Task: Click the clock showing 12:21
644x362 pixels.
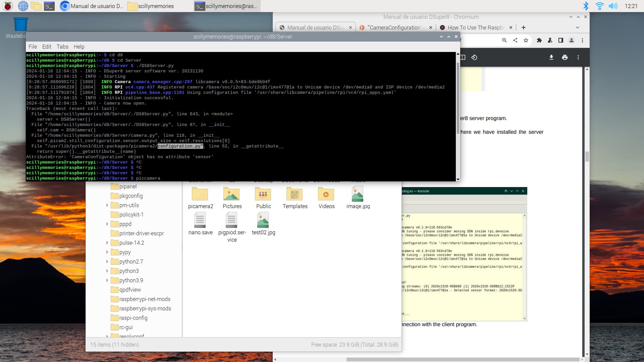Action: pos(631,6)
